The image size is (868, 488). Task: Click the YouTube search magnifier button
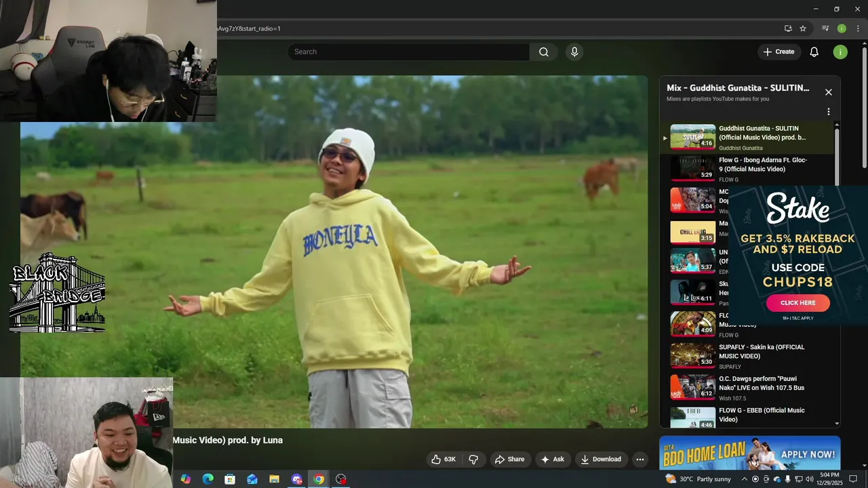coord(544,52)
